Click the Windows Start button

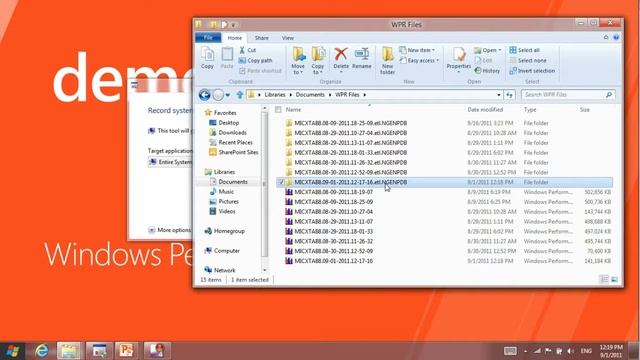(x=13, y=351)
